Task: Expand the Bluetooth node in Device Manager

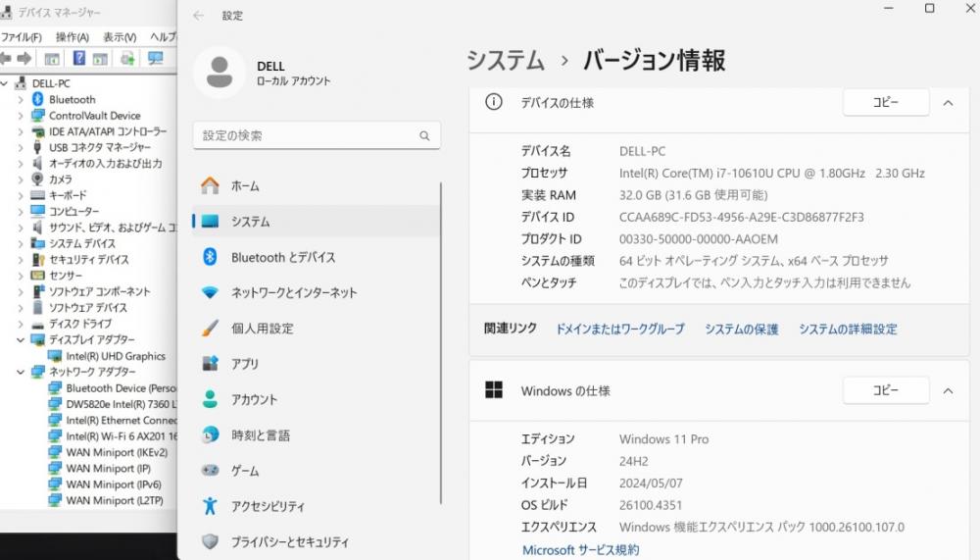Action: tap(21, 99)
